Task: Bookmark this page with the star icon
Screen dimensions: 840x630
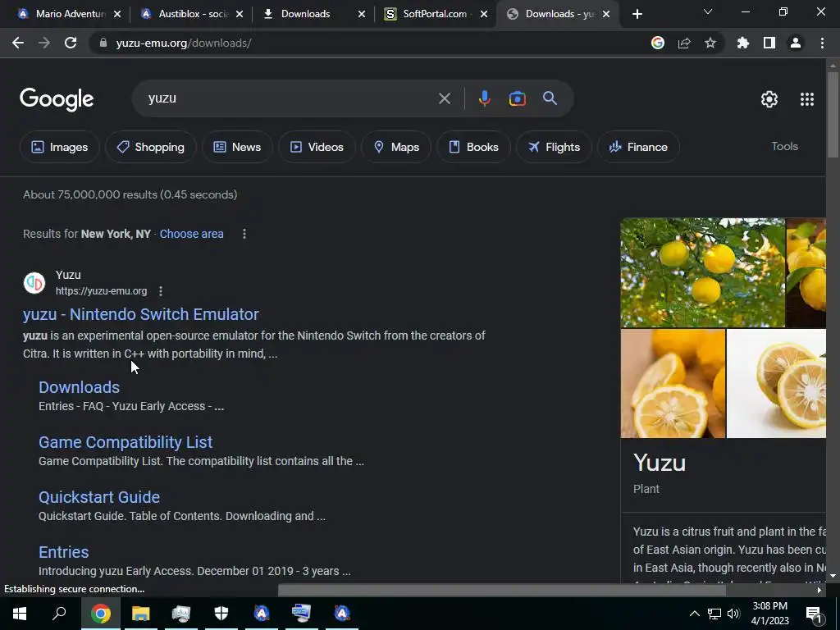Action: pos(710,43)
